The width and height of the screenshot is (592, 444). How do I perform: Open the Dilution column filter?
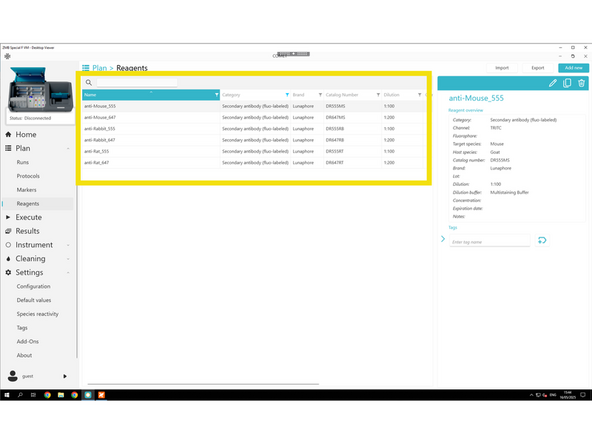coord(419,95)
